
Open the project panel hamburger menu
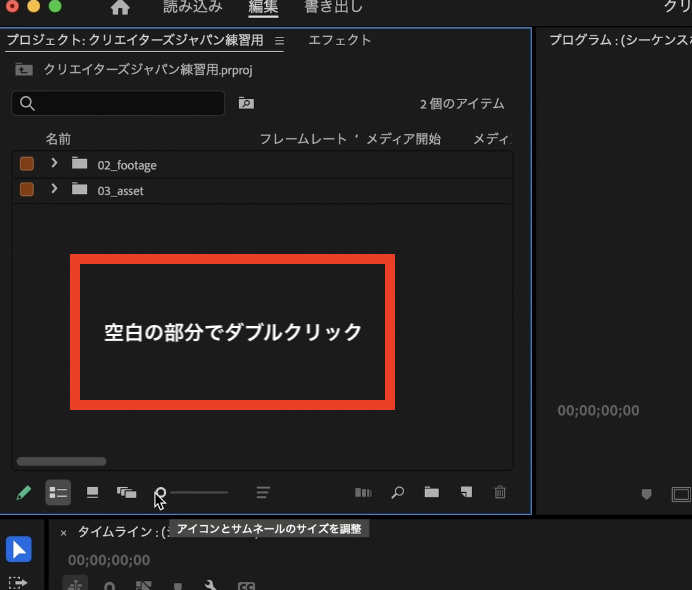pyautogui.click(x=280, y=41)
